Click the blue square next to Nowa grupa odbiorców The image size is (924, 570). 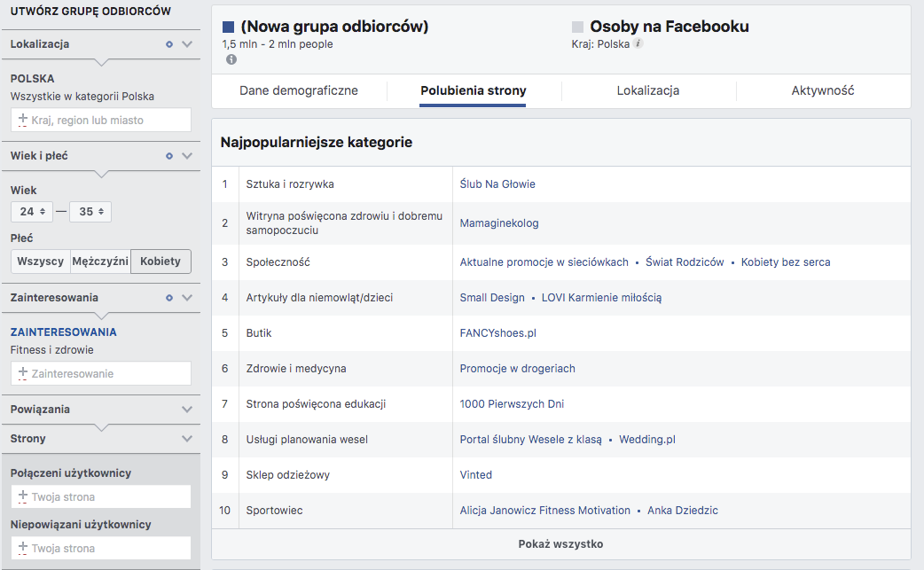point(228,27)
